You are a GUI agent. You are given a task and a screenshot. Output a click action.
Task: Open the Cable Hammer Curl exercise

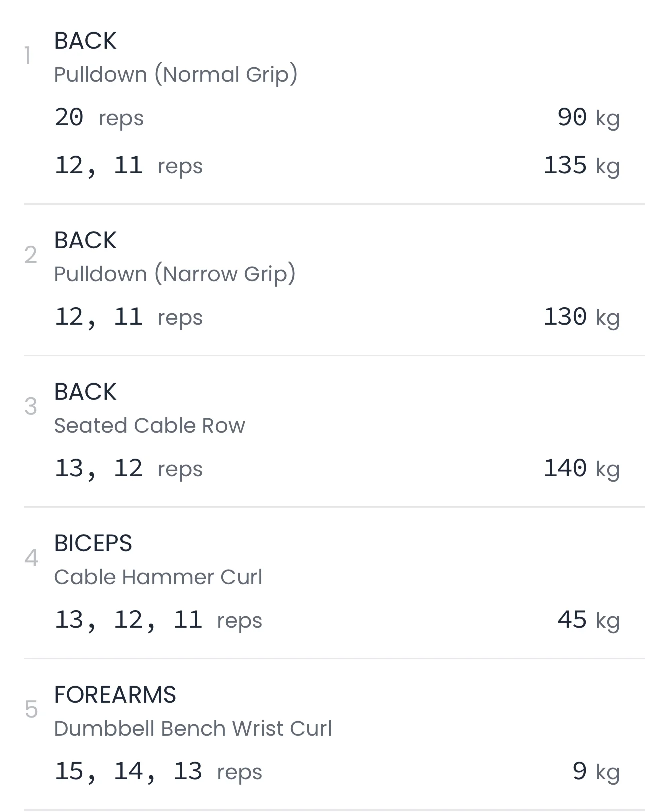[x=158, y=577]
